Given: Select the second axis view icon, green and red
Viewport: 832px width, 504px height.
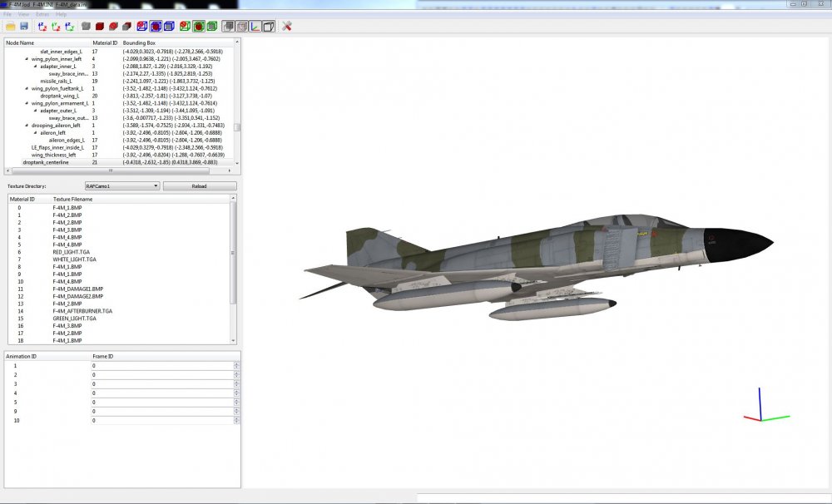Looking at the screenshot, I should [56, 26].
